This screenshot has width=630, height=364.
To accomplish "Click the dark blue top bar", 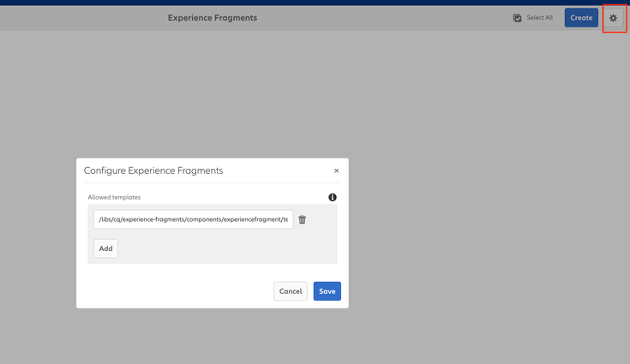I will click(315, 3).
